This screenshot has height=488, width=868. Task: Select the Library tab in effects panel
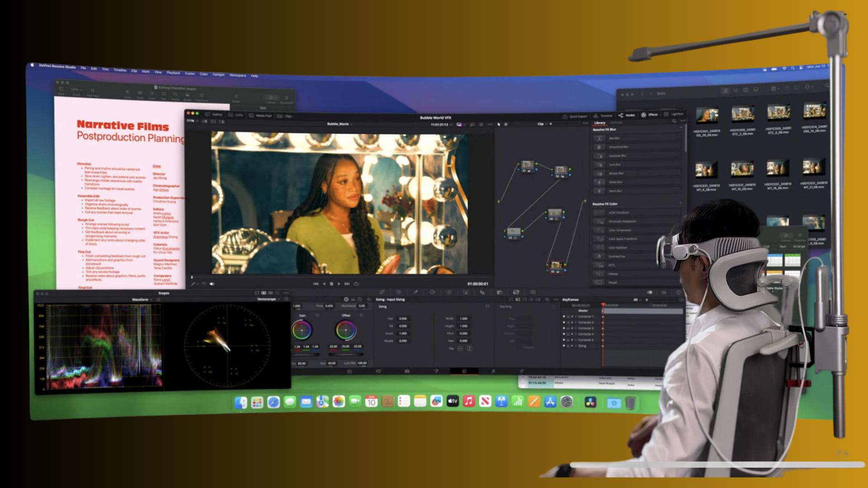tap(599, 123)
